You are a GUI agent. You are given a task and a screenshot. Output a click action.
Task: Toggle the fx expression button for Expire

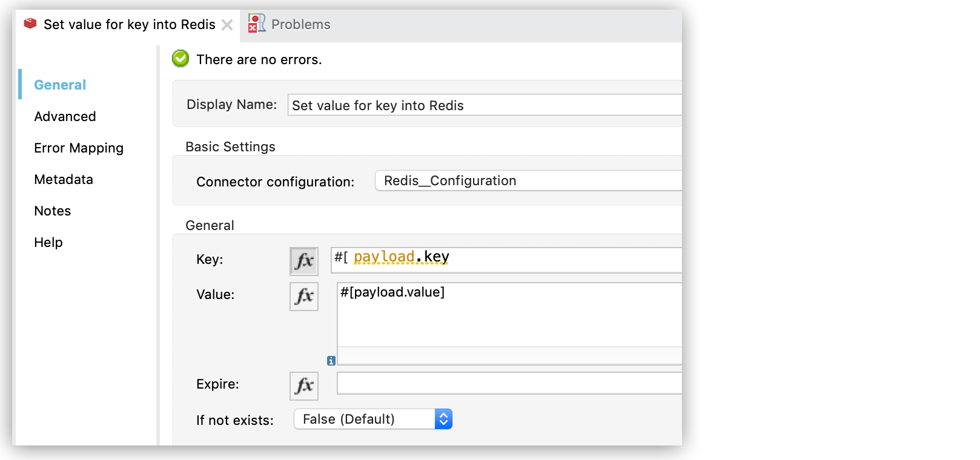tap(303, 386)
